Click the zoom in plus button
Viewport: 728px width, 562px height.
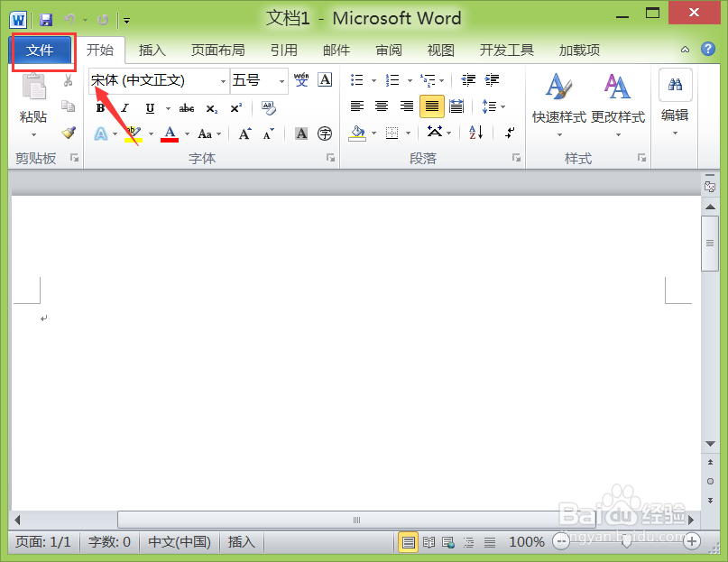(692, 541)
